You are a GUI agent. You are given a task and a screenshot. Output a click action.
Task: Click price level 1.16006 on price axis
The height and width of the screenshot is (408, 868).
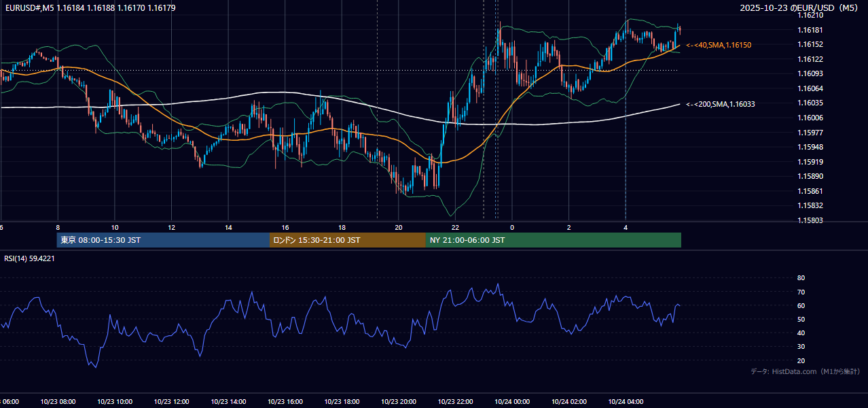[810, 118]
